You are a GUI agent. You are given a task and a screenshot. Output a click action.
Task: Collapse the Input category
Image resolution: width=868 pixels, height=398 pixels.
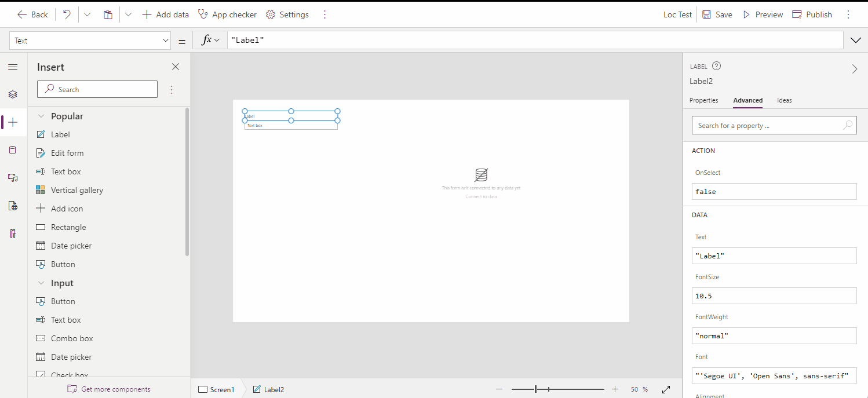coord(41,283)
